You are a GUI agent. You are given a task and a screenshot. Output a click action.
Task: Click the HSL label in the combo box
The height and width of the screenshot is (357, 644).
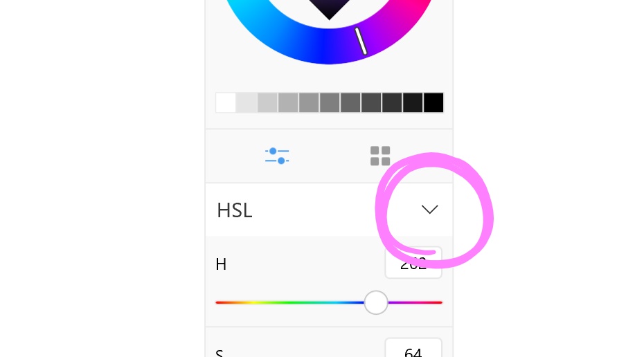click(x=235, y=210)
